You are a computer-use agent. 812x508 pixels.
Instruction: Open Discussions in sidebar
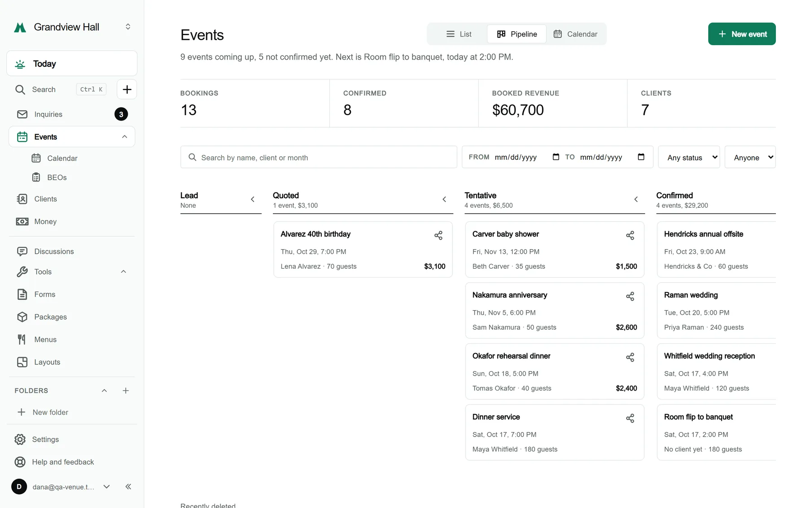pos(72,251)
